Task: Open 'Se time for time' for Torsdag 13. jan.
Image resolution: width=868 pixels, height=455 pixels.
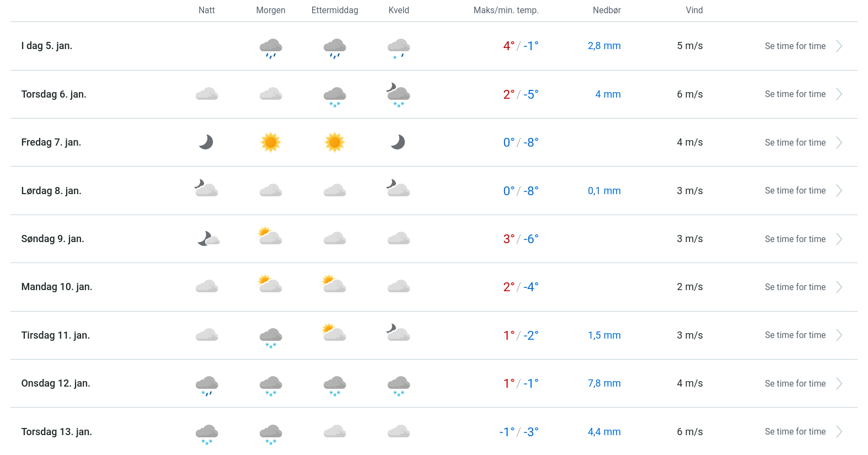Action: click(x=795, y=432)
